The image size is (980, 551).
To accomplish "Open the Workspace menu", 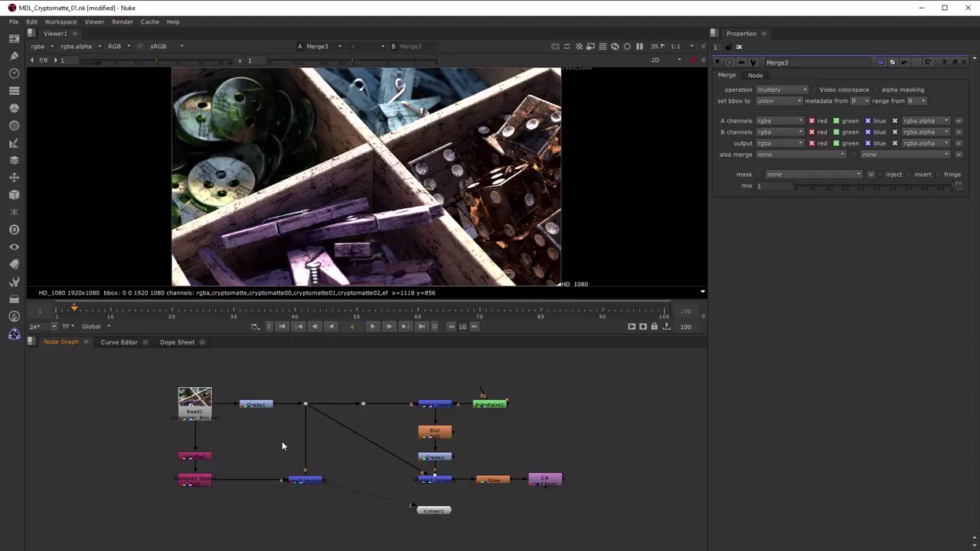I will 60,21.
